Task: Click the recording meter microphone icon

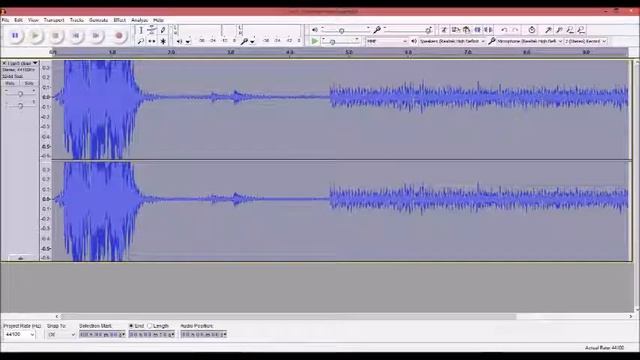Action: coord(244,41)
